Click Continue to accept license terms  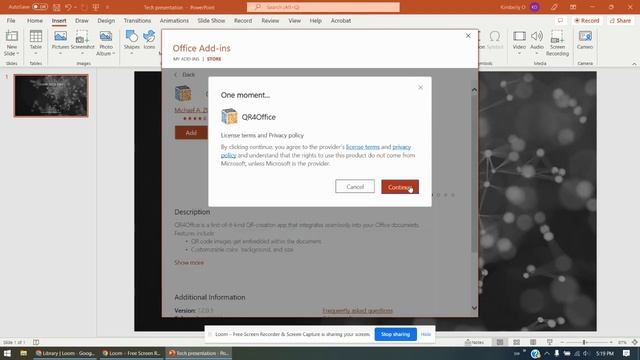(x=400, y=187)
